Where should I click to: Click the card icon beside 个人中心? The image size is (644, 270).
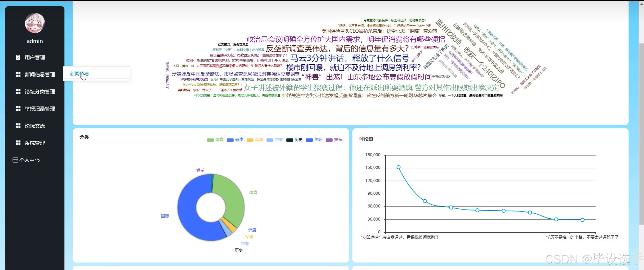point(15,160)
